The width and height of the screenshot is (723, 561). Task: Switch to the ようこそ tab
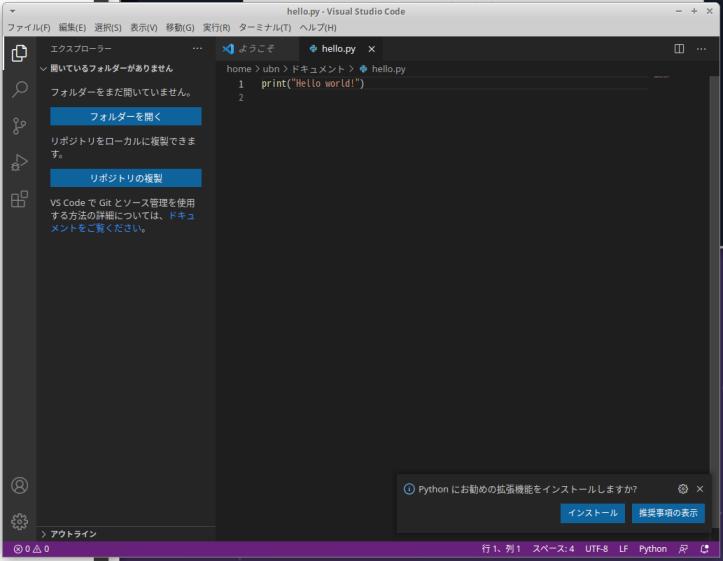click(x=257, y=48)
